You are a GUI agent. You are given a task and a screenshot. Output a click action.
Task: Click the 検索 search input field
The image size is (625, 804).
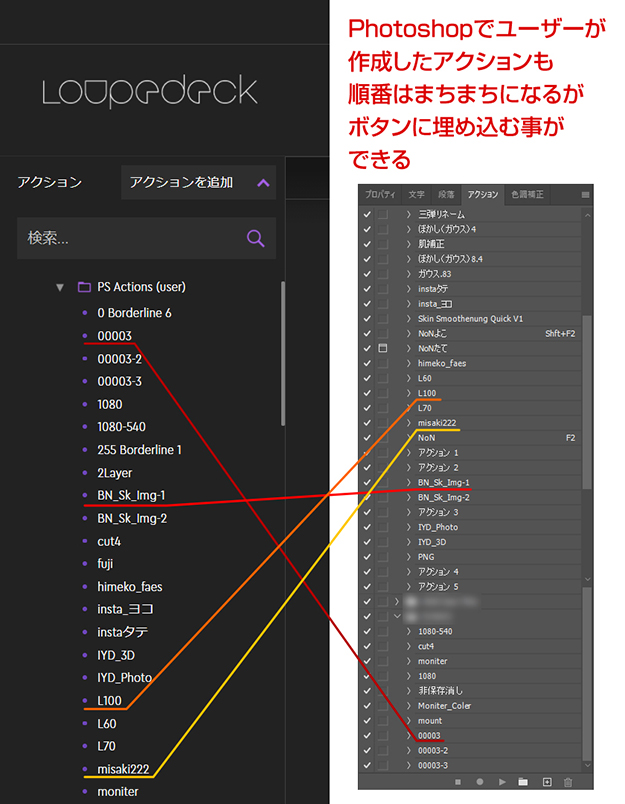point(146,238)
